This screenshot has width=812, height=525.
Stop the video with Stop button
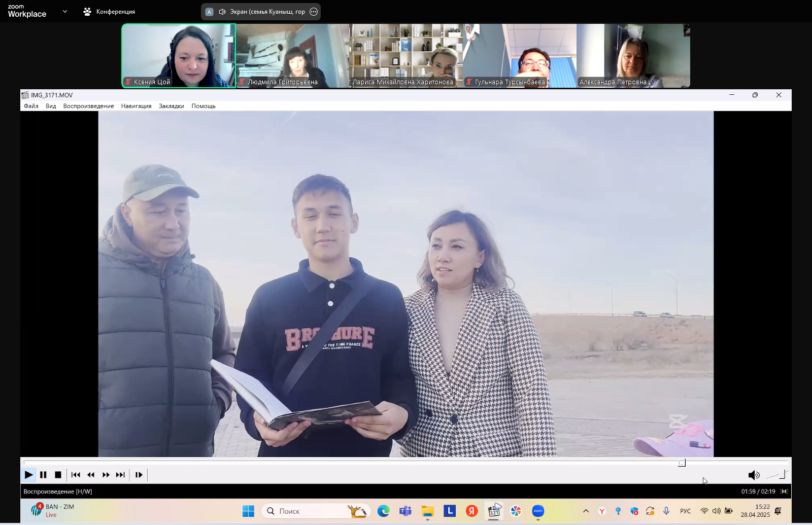58,475
